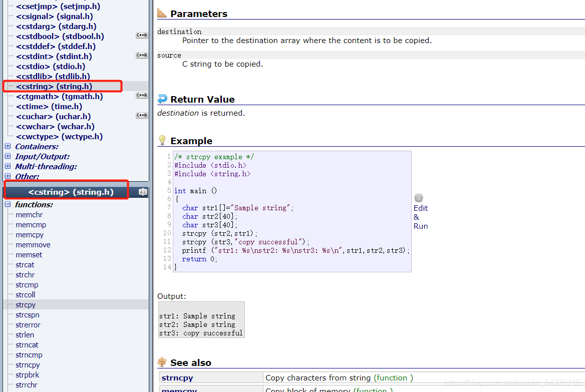Click the gear icon above Edit & Run
The height and width of the screenshot is (392, 585).
click(x=419, y=198)
